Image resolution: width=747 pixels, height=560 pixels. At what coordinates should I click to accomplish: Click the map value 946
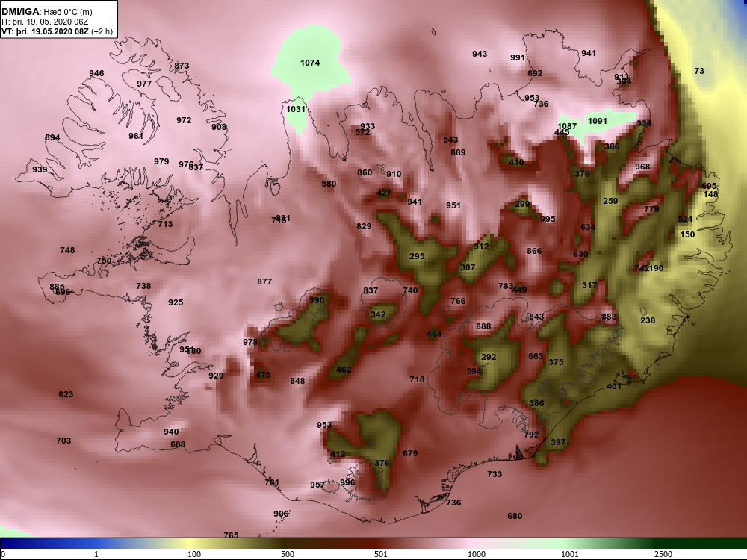point(96,73)
